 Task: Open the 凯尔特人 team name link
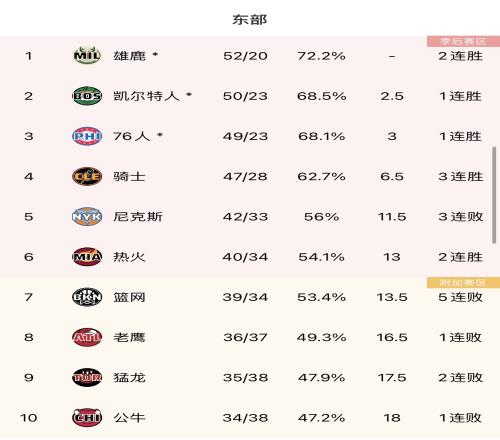pyautogui.click(x=146, y=96)
